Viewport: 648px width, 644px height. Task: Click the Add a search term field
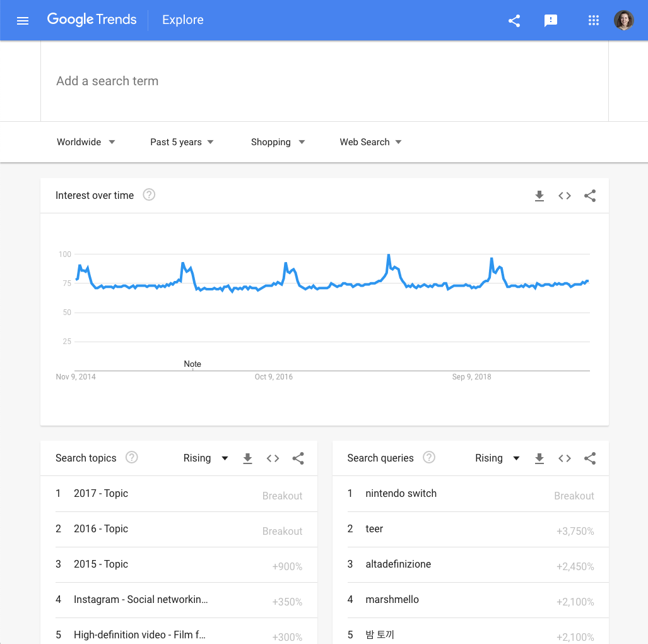pyautogui.click(x=324, y=81)
